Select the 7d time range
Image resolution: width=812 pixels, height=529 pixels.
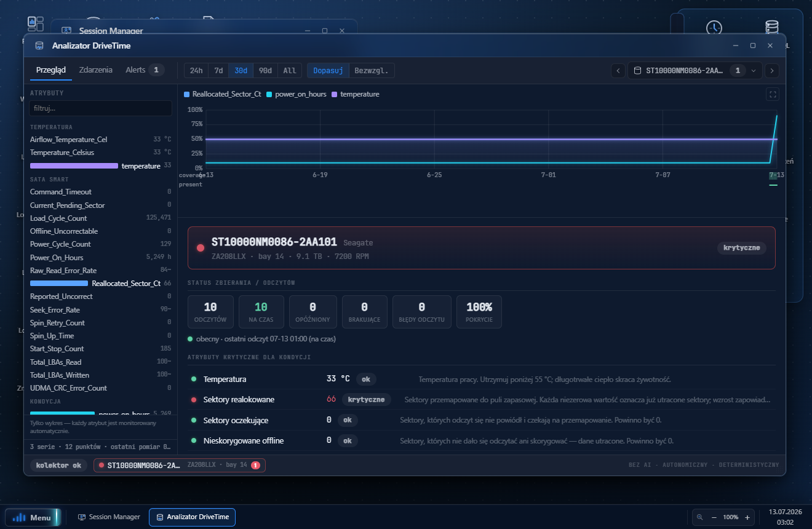[x=218, y=71]
